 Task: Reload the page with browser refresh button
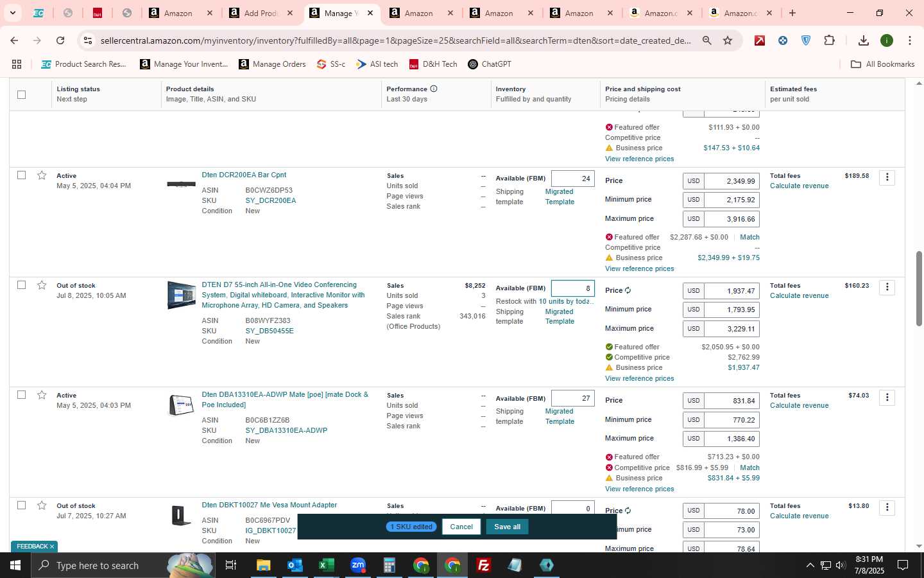(60, 40)
